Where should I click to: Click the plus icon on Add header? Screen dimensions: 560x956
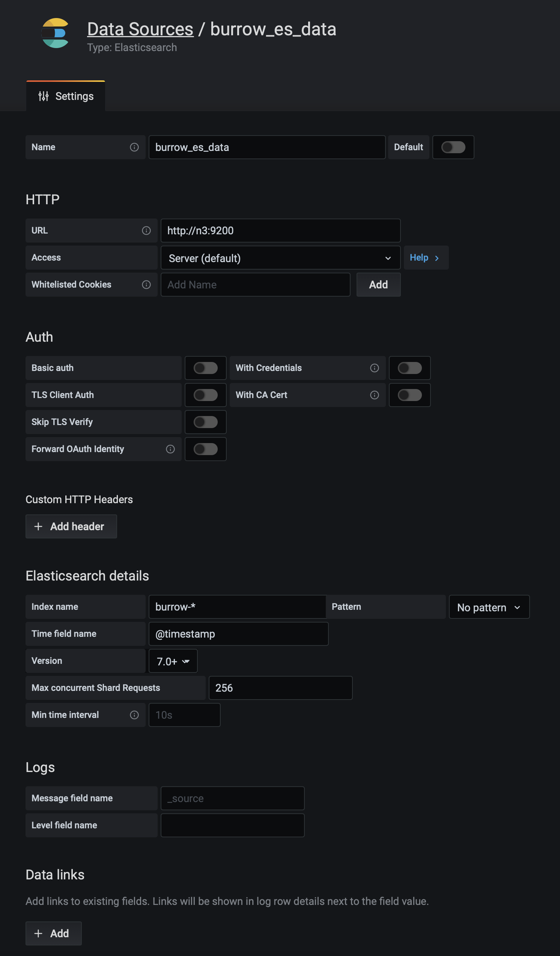pos(38,526)
